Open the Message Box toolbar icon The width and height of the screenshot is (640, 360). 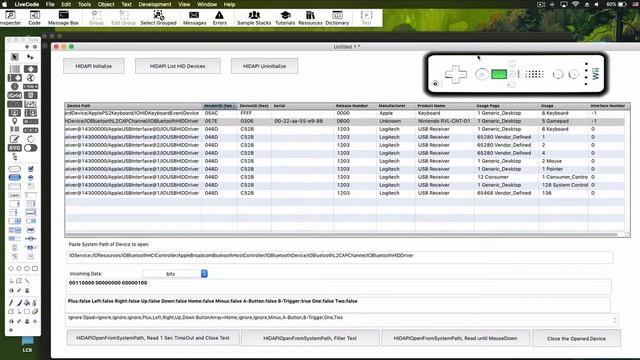click(63, 18)
